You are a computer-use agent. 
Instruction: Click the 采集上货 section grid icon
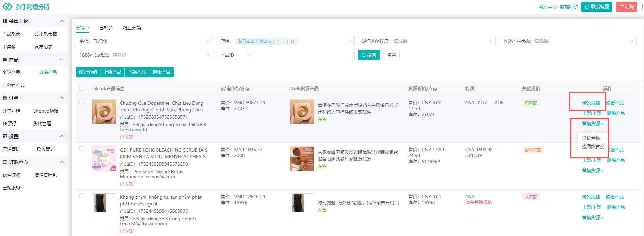pyautogui.click(x=5, y=21)
